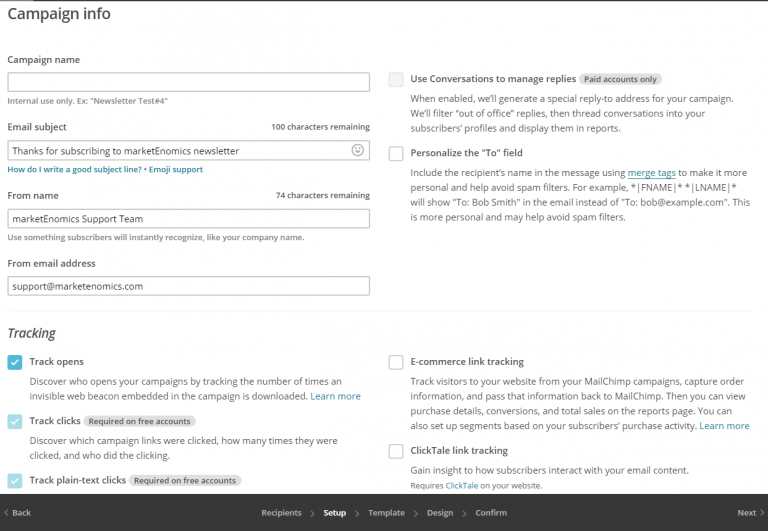Jump to the Design step
Image resolution: width=768 pixels, height=531 pixels.
(x=440, y=513)
